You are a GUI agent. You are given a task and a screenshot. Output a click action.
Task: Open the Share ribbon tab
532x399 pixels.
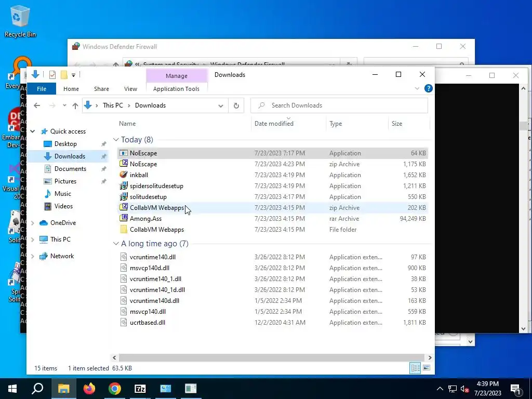coord(101,89)
